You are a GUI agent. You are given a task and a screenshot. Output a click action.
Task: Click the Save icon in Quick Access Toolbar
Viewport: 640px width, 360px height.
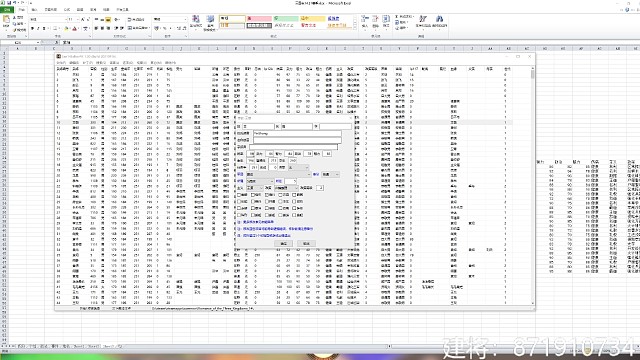[9, 2]
